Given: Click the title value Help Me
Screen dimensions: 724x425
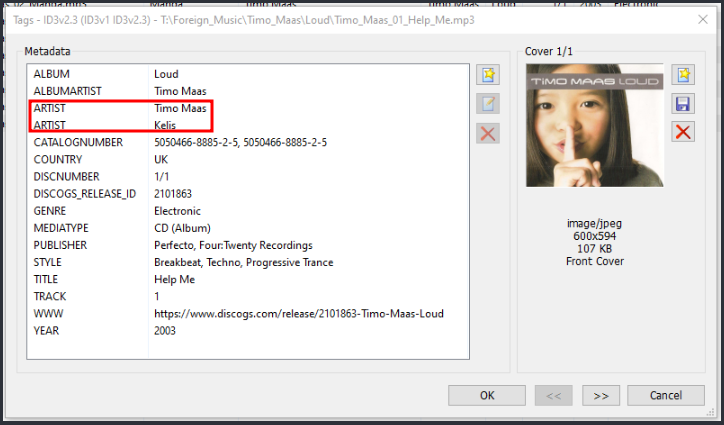Looking at the screenshot, I should (175, 279).
